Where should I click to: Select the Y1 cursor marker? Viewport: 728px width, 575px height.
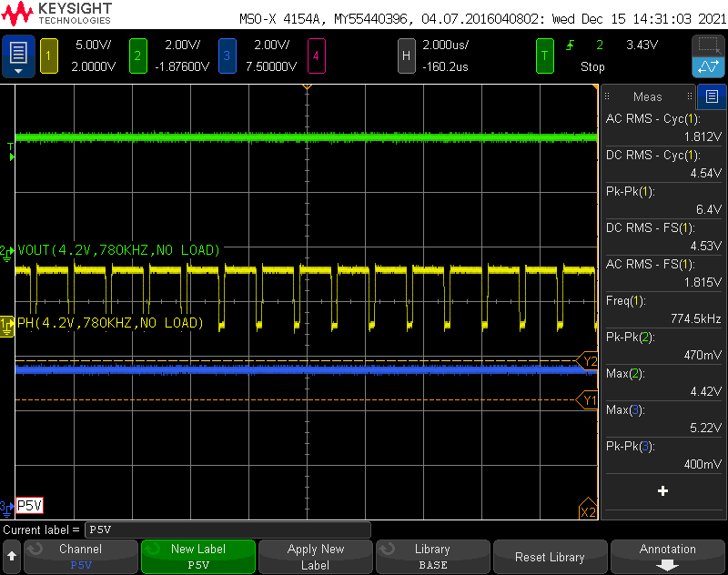pyautogui.click(x=587, y=399)
